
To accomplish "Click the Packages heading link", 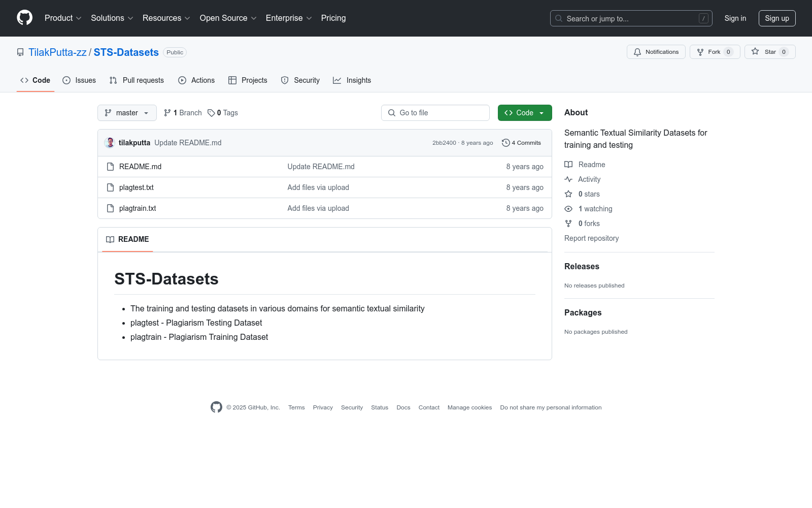I will (583, 313).
